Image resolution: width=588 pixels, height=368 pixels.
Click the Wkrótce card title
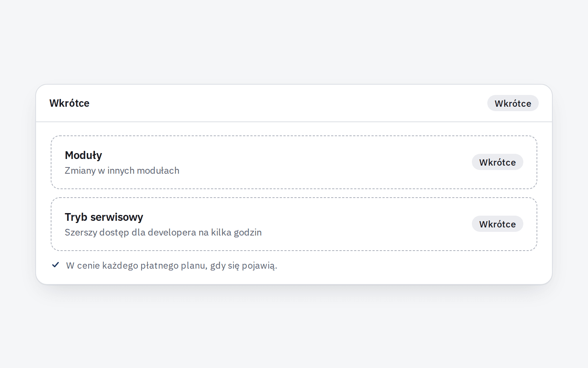coord(69,103)
